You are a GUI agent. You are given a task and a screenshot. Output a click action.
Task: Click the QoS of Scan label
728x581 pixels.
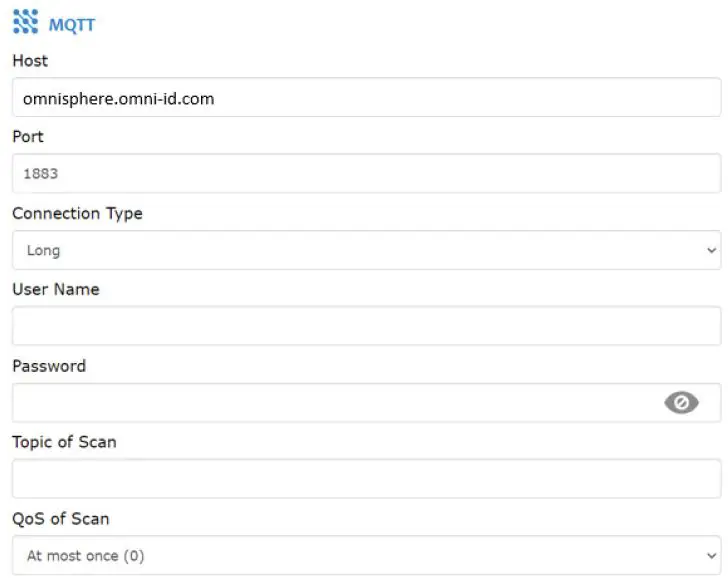pyautogui.click(x=61, y=519)
